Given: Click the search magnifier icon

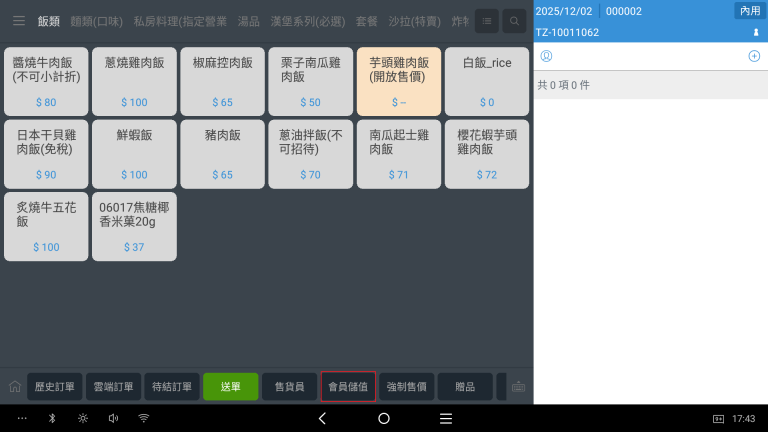Looking at the screenshot, I should point(514,20).
